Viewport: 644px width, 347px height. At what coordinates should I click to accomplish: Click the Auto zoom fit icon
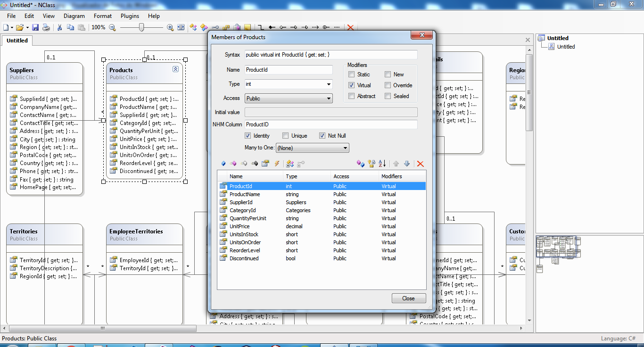(181, 27)
